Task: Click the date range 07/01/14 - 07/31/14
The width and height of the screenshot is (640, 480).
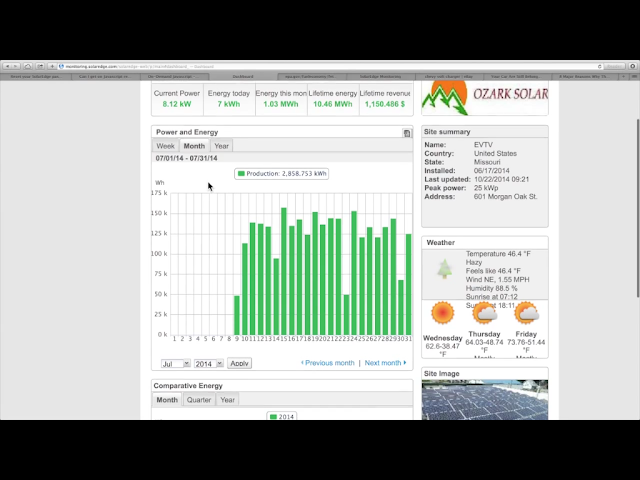Action: coord(186,158)
